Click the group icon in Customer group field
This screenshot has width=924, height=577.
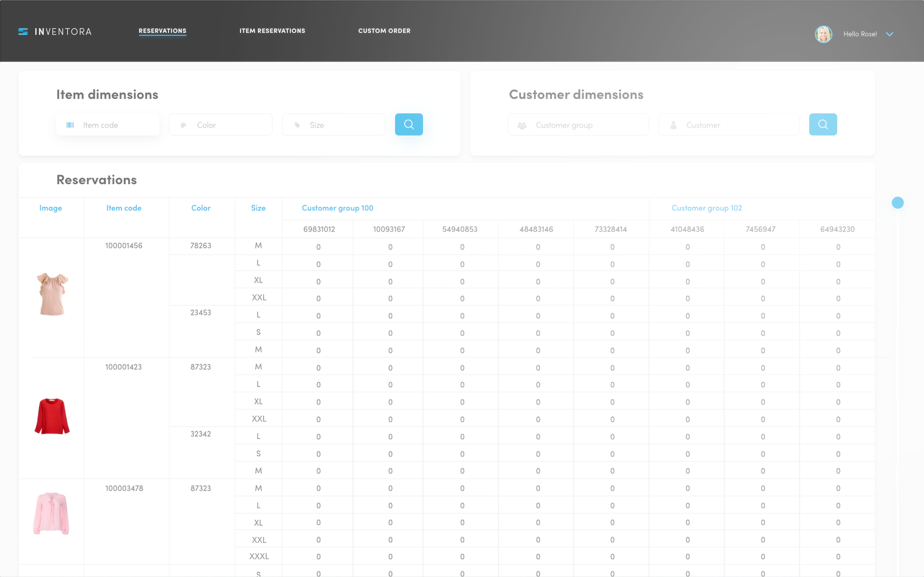522,125
